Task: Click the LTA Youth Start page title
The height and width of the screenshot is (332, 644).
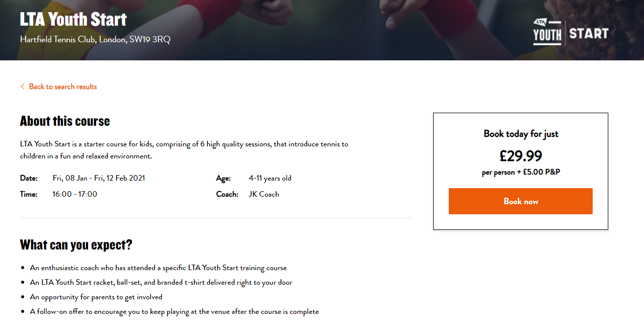Action: point(73,20)
